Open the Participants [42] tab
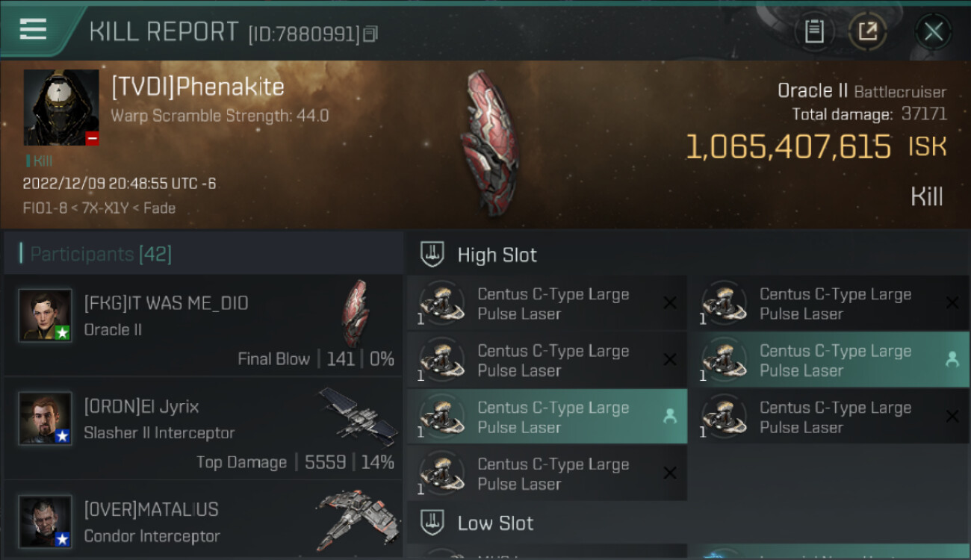The image size is (971, 560). click(101, 254)
